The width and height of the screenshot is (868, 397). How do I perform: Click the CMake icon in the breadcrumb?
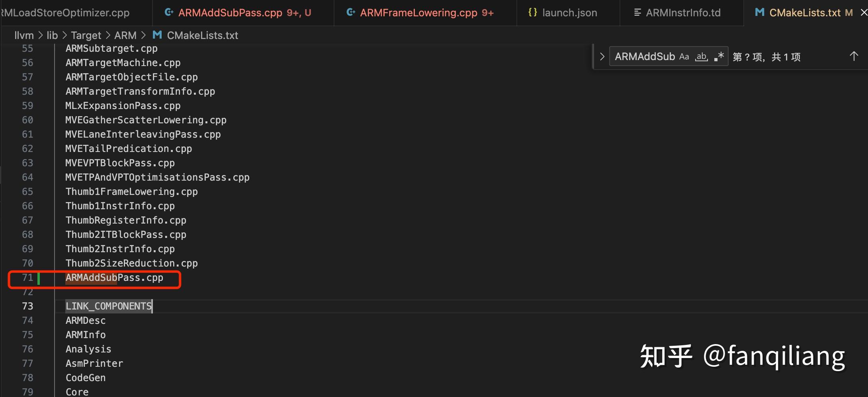click(157, 35)
